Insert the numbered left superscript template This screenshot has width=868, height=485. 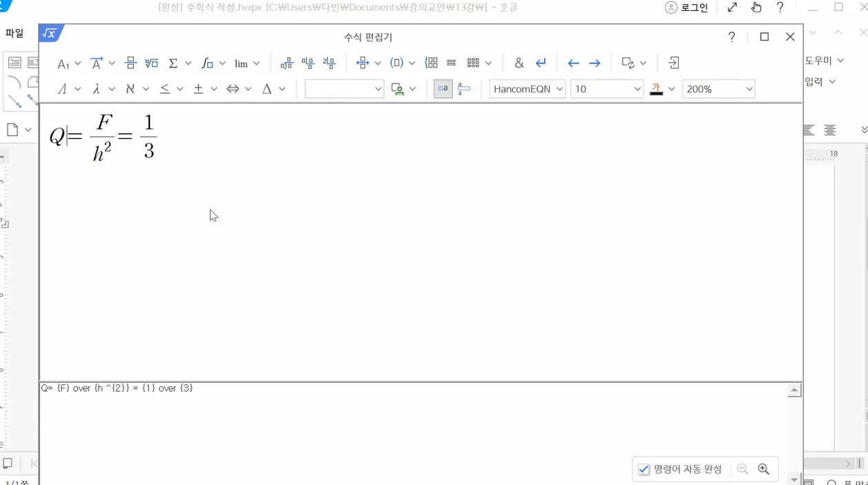pos(329,63)
